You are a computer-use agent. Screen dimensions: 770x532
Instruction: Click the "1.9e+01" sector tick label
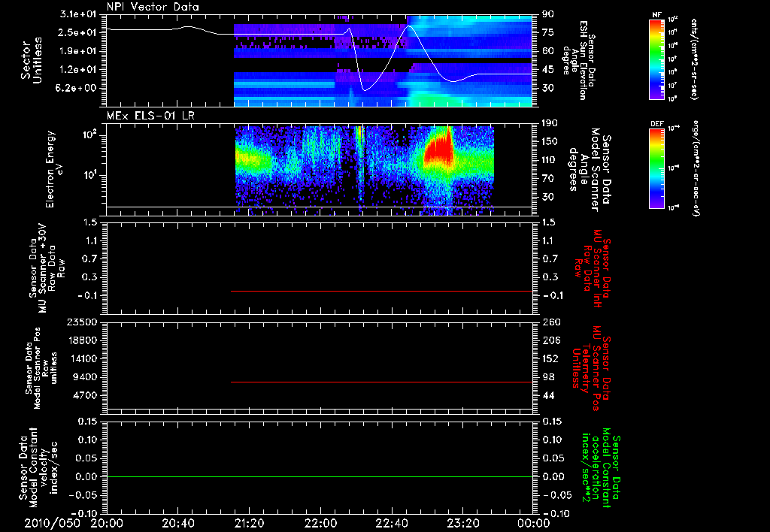coord(80,51)
